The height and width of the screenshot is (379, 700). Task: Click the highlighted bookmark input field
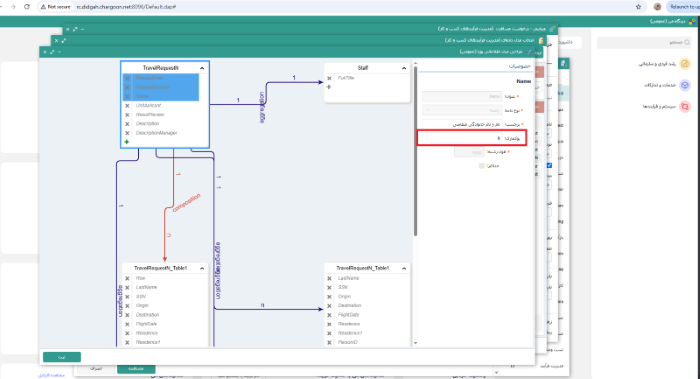tap(462, 138)
